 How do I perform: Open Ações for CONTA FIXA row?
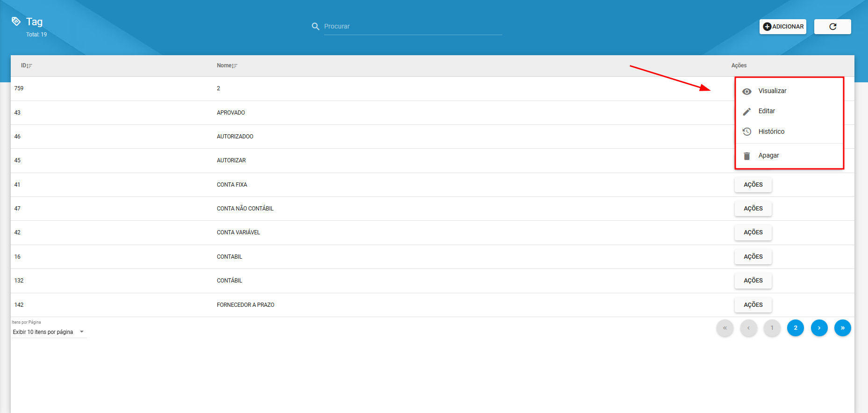[753, 185]
